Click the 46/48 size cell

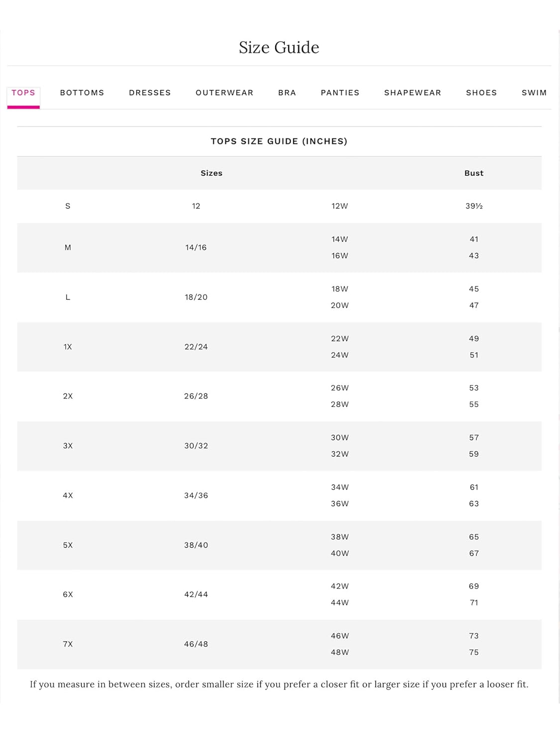point(196,644)
